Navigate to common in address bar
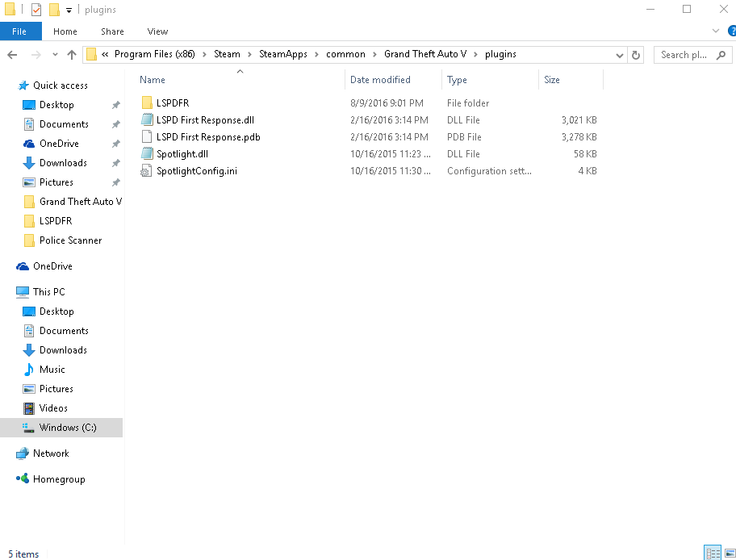736x560 pixels. (x=345, y=54)
